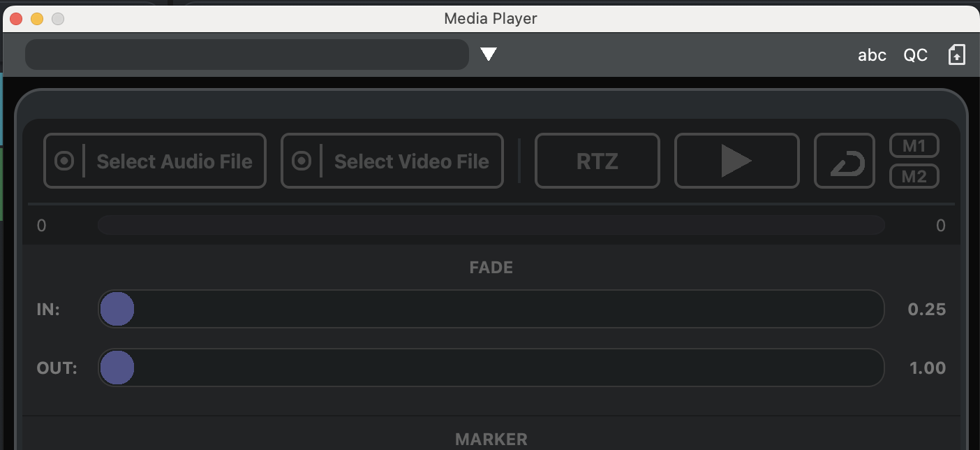The height and width of the screenshot is (450, 980).
Task: Click the Select Video File button
Action: click(411, 161)
